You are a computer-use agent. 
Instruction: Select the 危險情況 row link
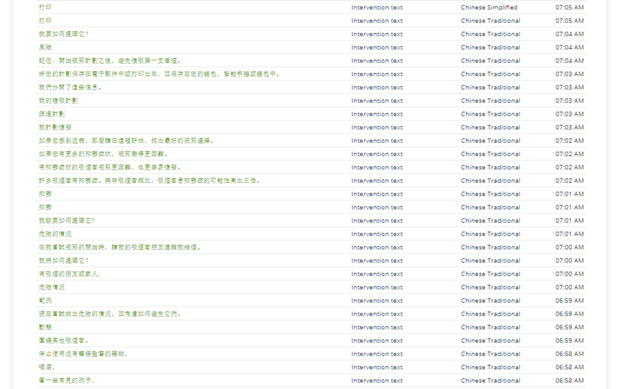52,287
